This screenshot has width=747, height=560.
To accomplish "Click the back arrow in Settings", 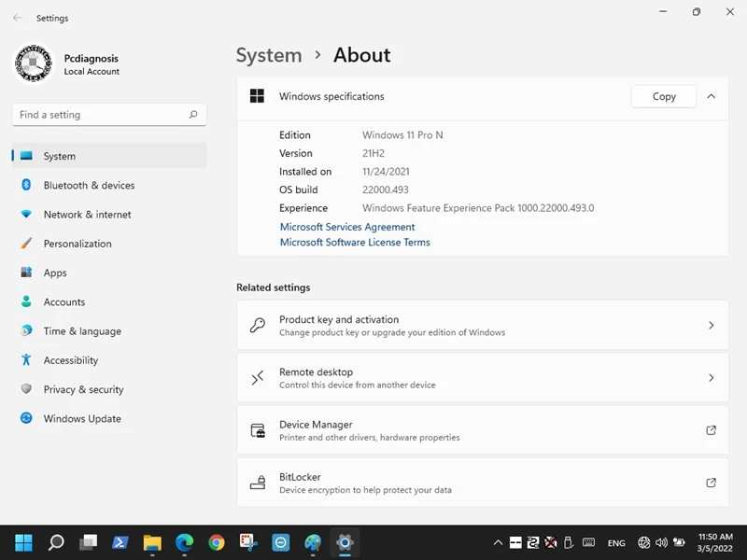I will (17, 18).
